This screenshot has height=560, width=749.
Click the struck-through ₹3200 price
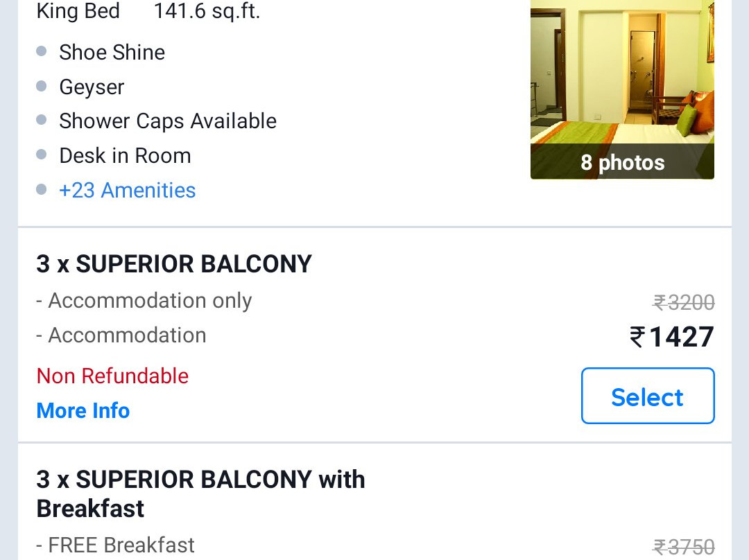(684, 301)
